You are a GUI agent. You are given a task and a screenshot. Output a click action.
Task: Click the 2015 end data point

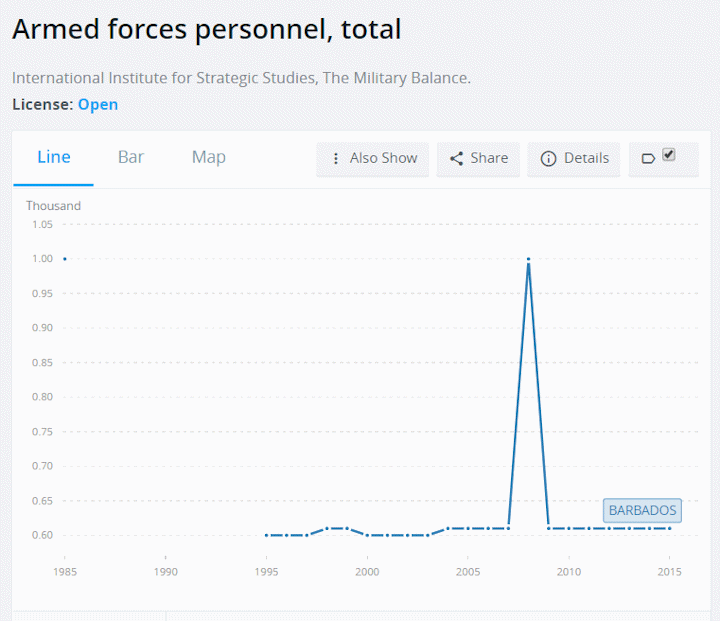(x=669, y=528)
